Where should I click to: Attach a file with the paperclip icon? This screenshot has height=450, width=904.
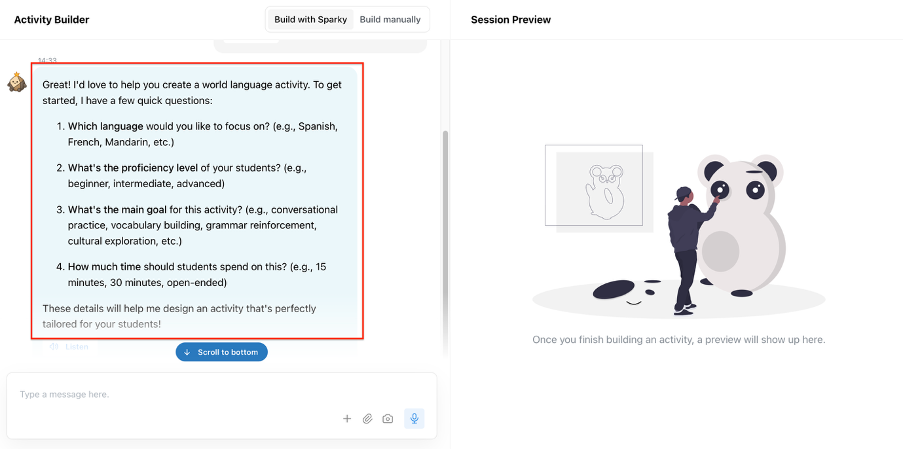(x=367, y=419)
